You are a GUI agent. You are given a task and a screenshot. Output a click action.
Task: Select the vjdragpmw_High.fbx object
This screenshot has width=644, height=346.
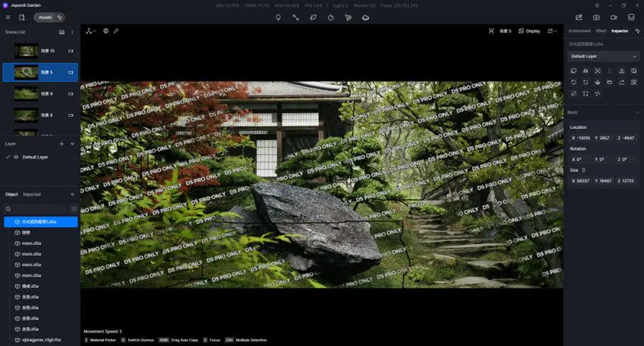[x=42, y=340]
